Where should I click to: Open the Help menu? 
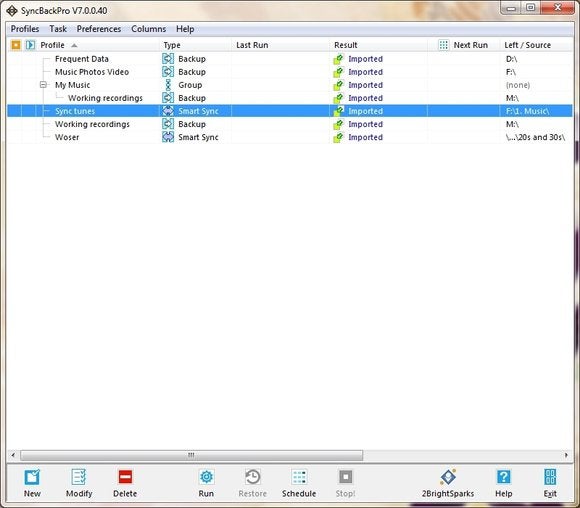click(185, 29)
